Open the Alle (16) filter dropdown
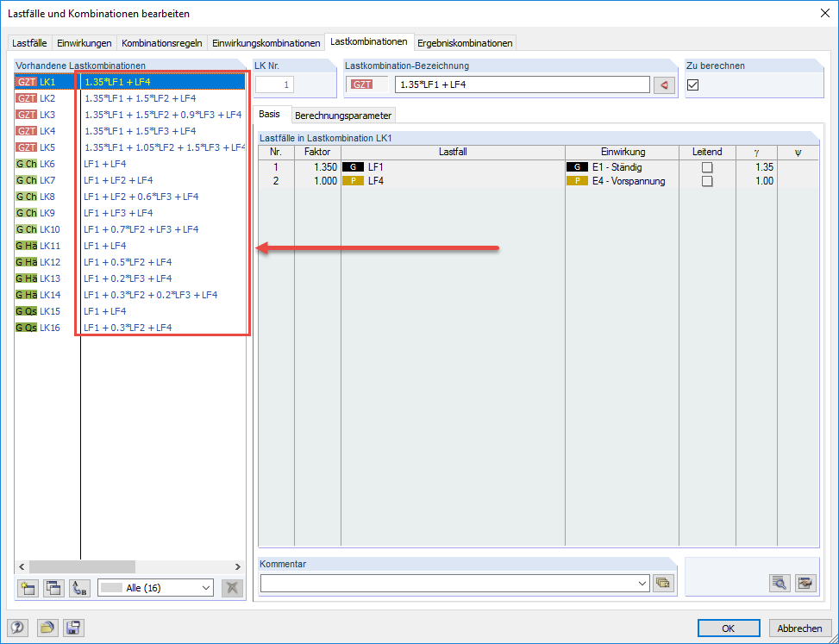839x644 pixels. coord(155,588)
